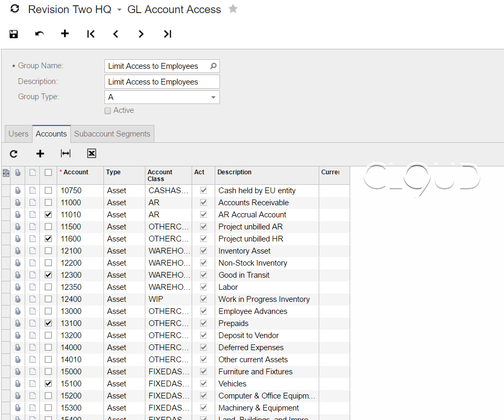Image resolution: width=504 pixels, height=420 pixels.
Task: Expand the Revision Two HQ company selector
Action: [x=119, y=9]
